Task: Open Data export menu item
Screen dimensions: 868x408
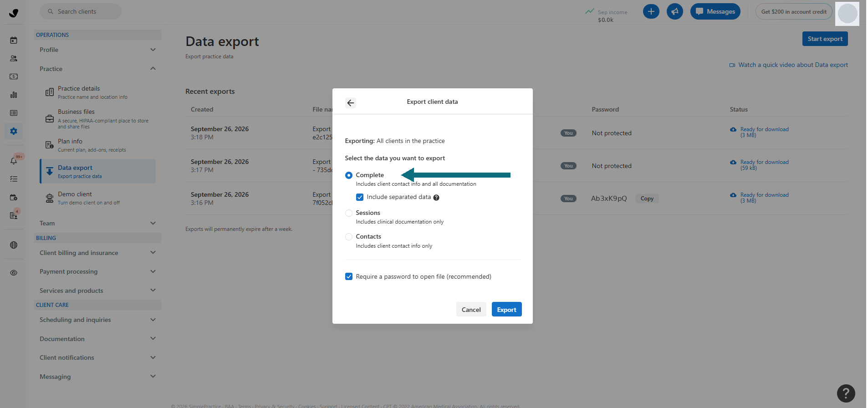Action: [97, 171]
